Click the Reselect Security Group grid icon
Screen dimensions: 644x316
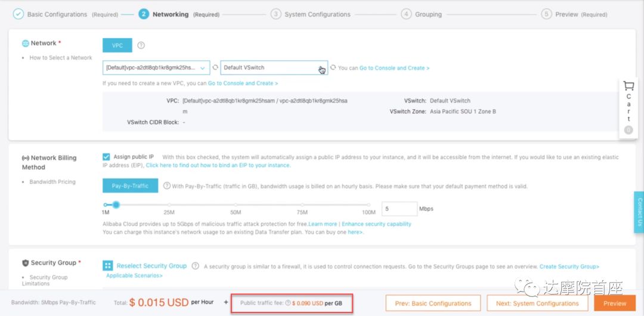[108, 266]
